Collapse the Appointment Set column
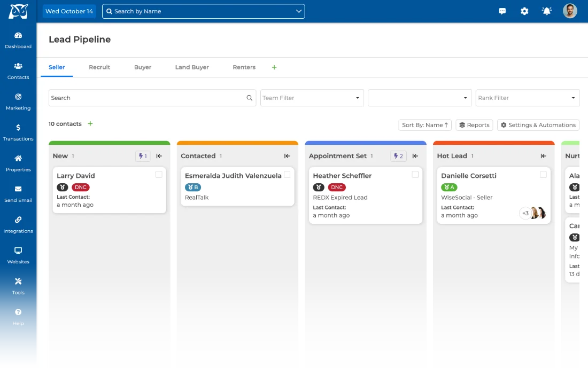The width and height of the screenshot is (588, 375). point(415,156)
